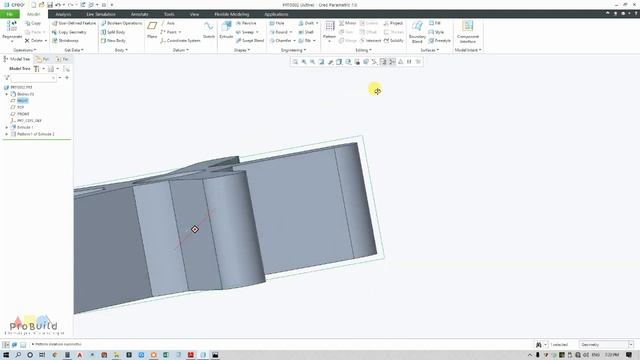Switch to the View ribbon tab
Viewport: 640px width, 360px height.
point(194,14)
